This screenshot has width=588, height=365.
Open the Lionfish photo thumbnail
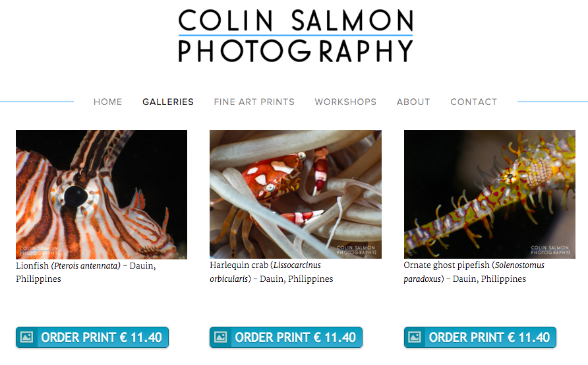coord(102,195)
